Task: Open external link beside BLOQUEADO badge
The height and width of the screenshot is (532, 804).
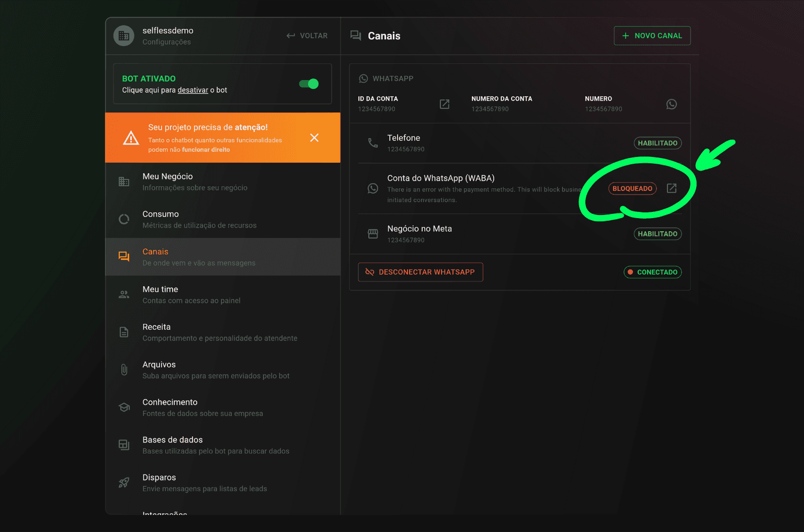Action: pos(672,188)
